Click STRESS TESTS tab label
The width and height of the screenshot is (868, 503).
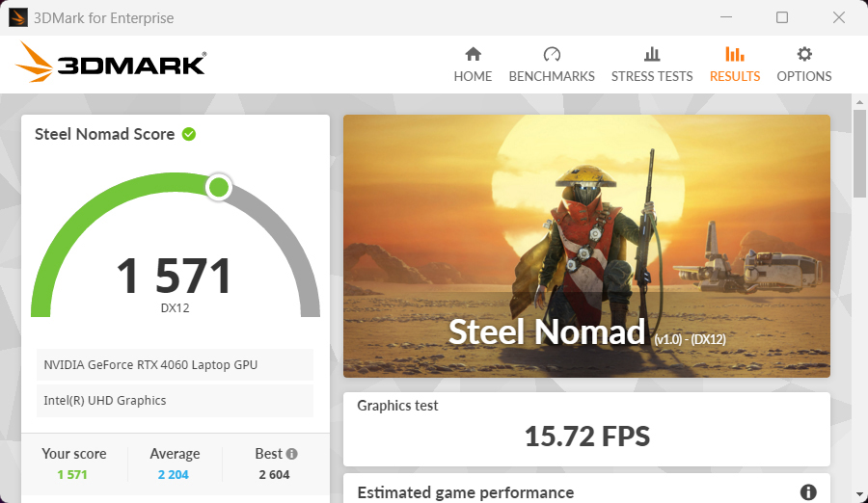pos(652,76)
